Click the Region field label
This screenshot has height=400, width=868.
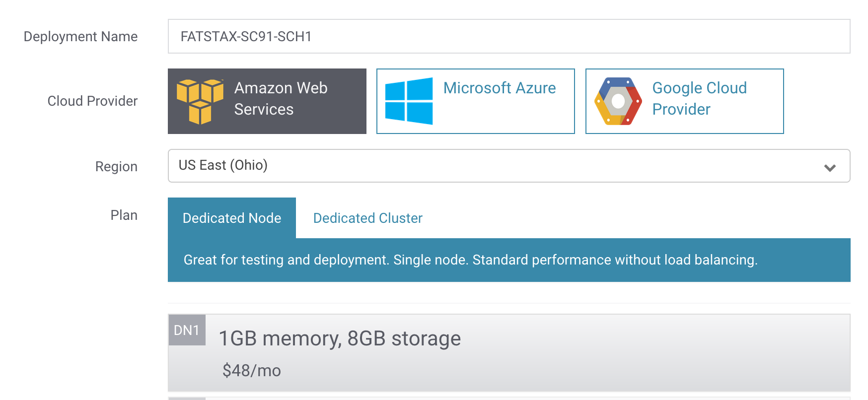click(116, 167)
